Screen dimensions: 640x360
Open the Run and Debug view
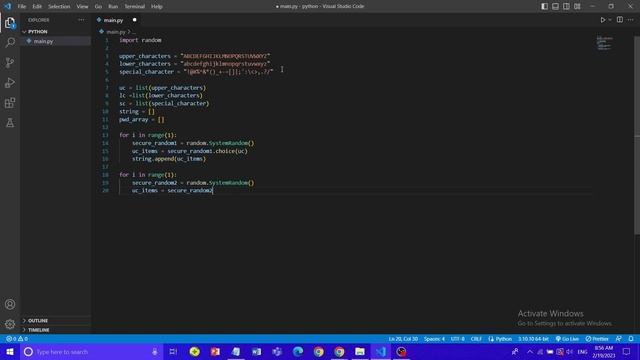pos(10,83)
